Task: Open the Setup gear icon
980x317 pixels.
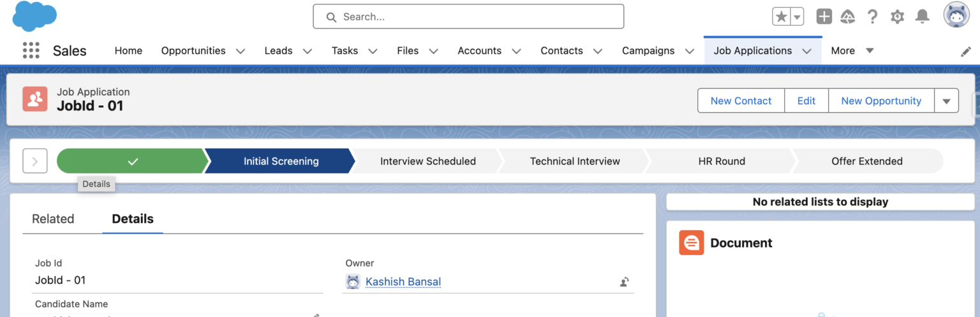Action: pyautogui.click(x=897, y=17)
